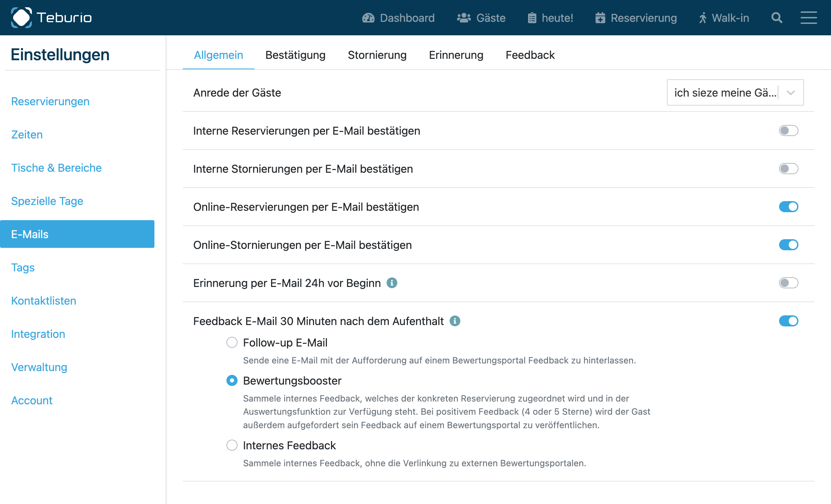Select E-Mails in the settings sidebar

[30, 234]
